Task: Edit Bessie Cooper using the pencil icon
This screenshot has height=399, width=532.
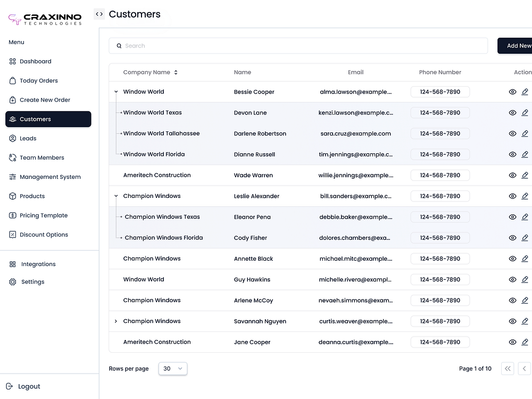Action: click(x=525, y=92)
